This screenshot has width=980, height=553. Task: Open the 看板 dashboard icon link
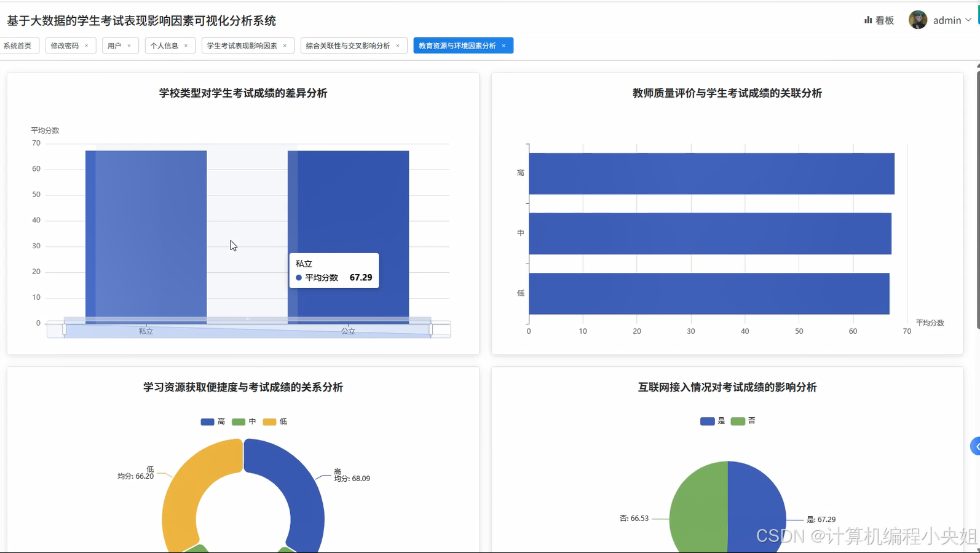pos(879,20)
